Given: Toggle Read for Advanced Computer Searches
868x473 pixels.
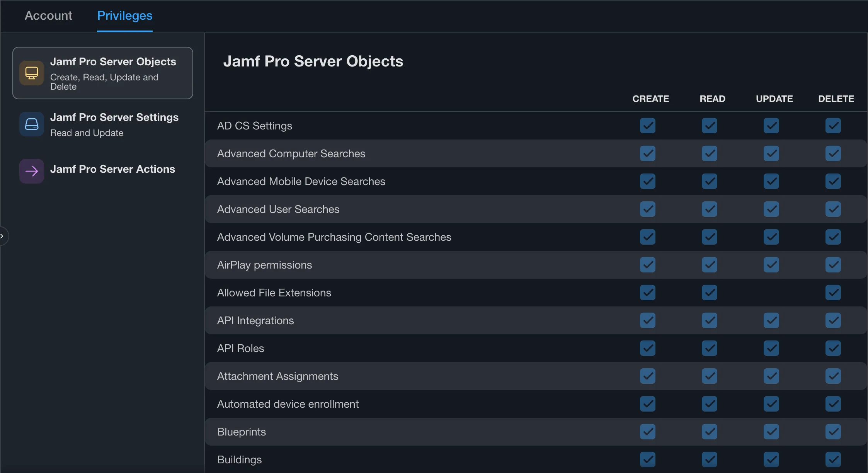Looking at the screenshot, I should 710,153.
